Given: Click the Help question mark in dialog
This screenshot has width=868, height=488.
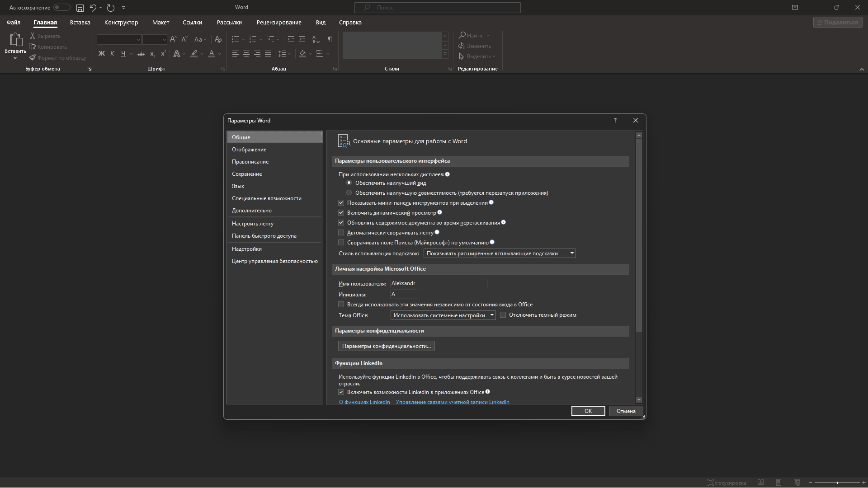Looking at the screenshot, I should [x=615, y=121].
